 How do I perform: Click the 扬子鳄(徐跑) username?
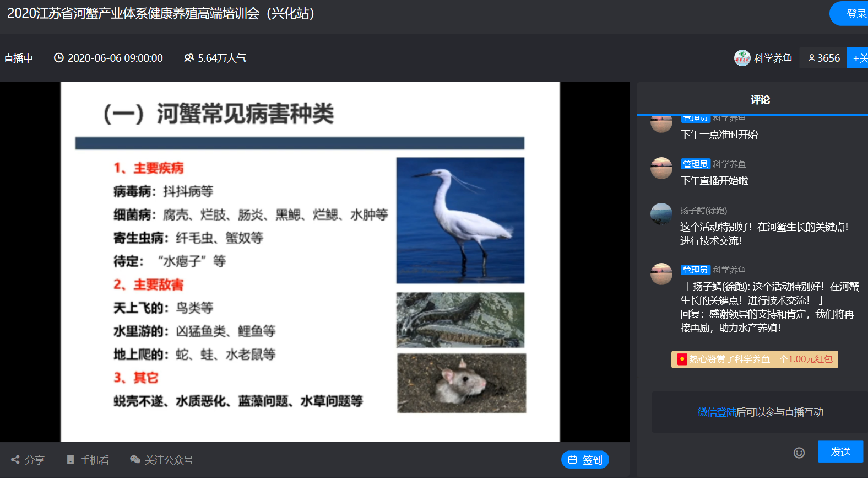point(703,210)
